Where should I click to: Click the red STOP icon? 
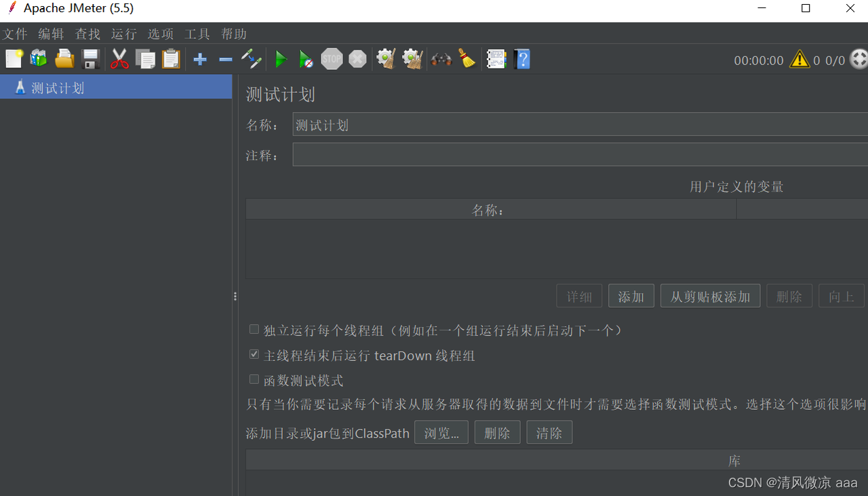332,59
